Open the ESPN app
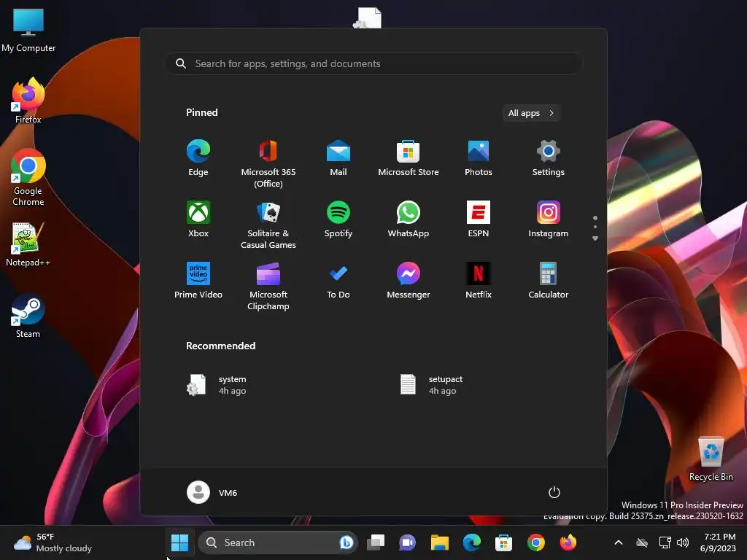747x560 pixels. tap(479, 220)
